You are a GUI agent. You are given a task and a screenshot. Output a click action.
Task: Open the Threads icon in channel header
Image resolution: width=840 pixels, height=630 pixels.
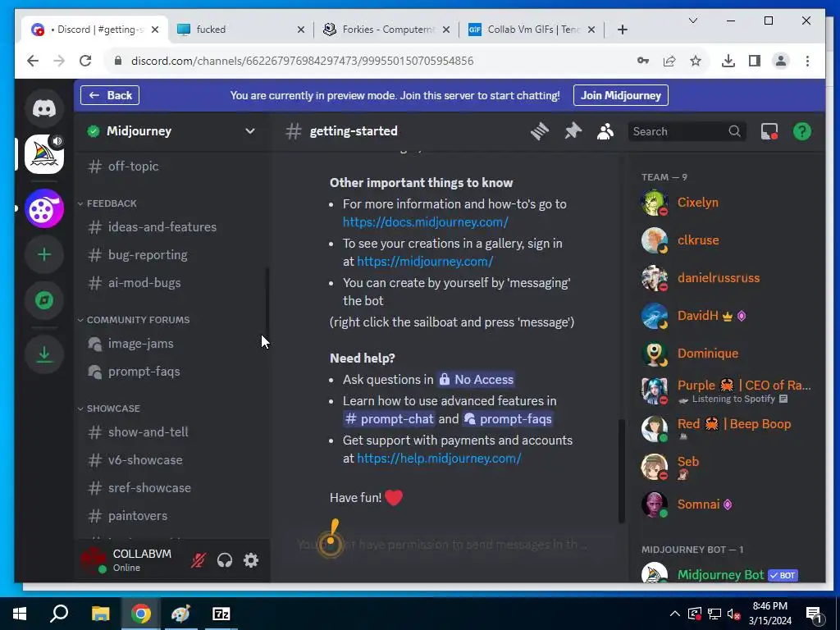540,131
